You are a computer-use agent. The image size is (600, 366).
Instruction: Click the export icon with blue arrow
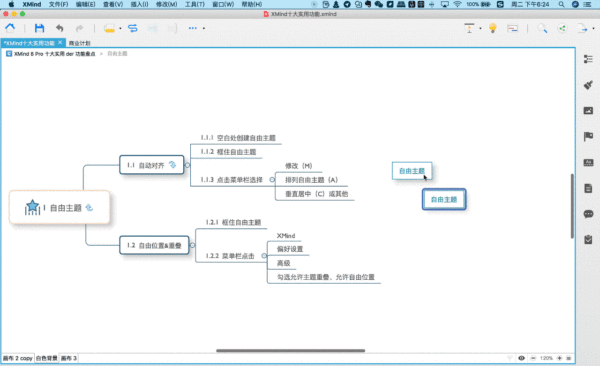[582, 28]
